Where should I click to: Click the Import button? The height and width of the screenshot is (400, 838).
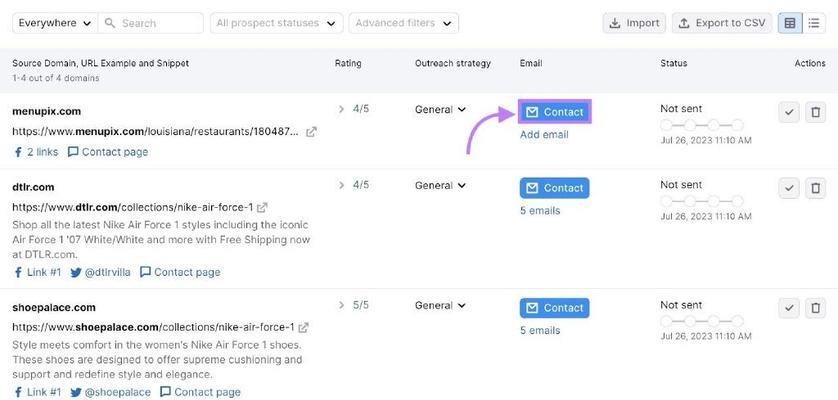click(634, 23)
